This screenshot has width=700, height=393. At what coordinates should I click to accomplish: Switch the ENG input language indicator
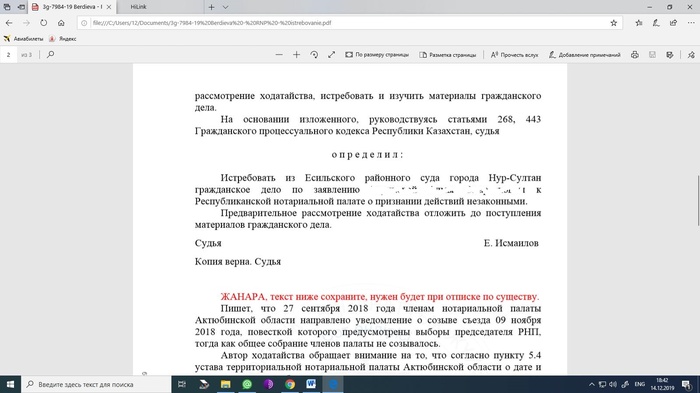coord(639,384)
